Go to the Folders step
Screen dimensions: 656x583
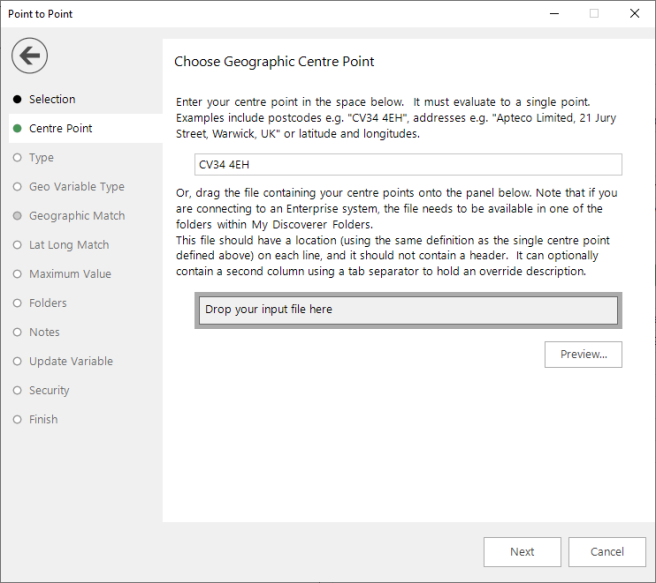click(48, 303)
